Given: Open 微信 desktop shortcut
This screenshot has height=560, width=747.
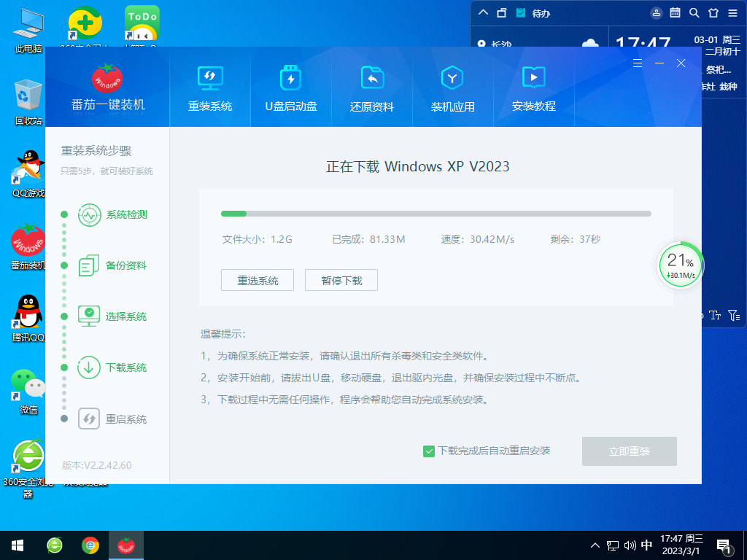Looking at the screenshot, I should point(28,391).
